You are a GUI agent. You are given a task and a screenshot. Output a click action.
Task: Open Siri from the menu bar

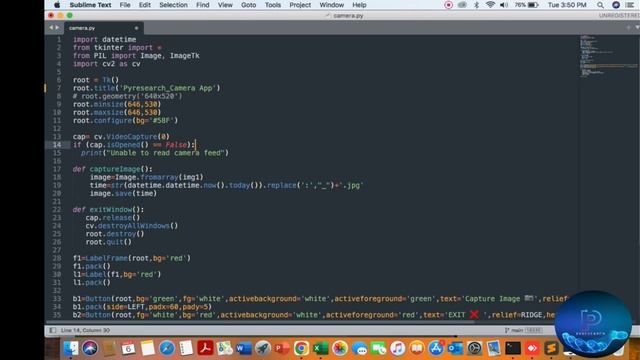pos(616,5)
